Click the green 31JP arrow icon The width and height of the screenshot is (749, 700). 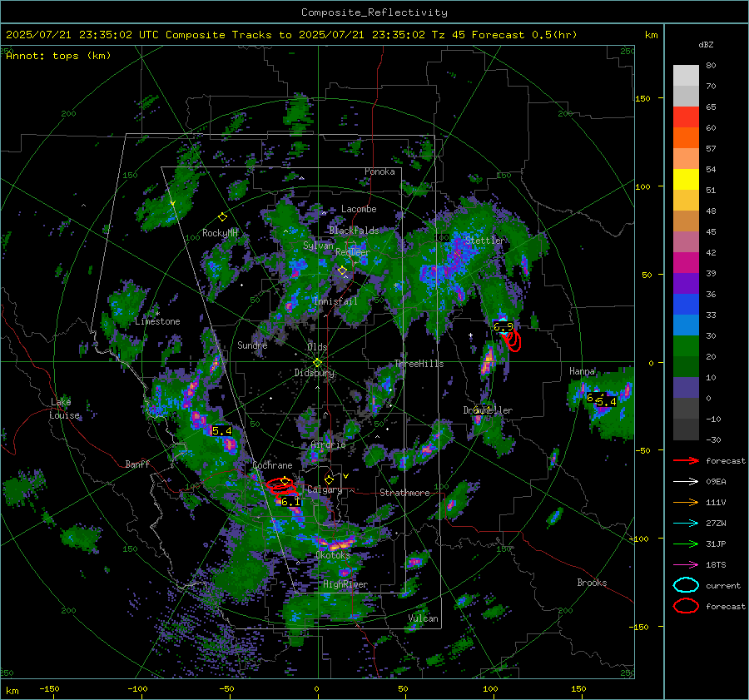pyautogui.click(x=686, y=544)
